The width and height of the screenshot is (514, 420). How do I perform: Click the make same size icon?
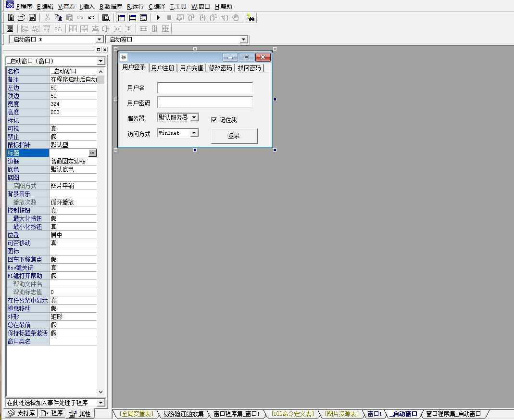coord(165,29)
